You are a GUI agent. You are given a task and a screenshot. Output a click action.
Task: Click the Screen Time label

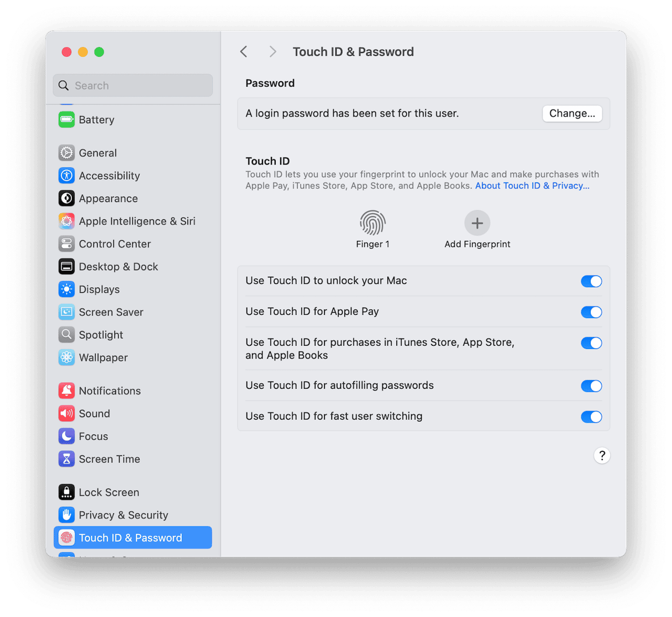(x=109, y=459)
